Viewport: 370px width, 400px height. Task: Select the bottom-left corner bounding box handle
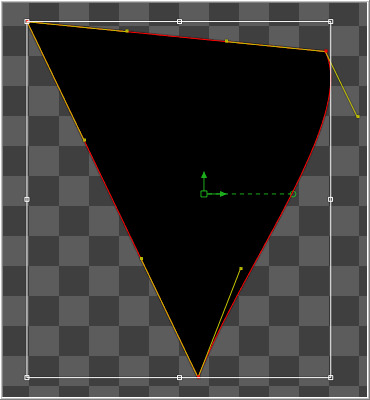pyautogui.click(x=27, y=377)
